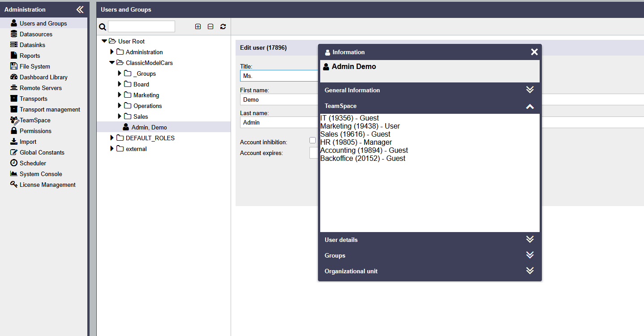Expand the external folder node

[112, 148]
